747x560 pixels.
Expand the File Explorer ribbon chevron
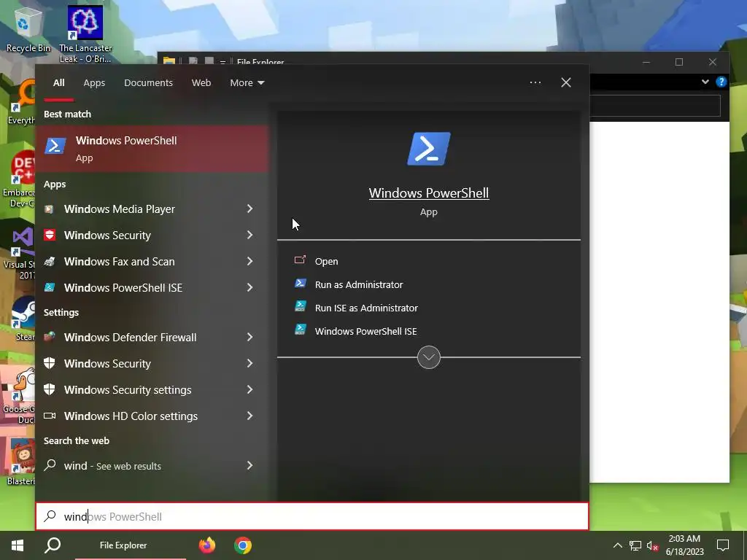click(x=705, y=82)
